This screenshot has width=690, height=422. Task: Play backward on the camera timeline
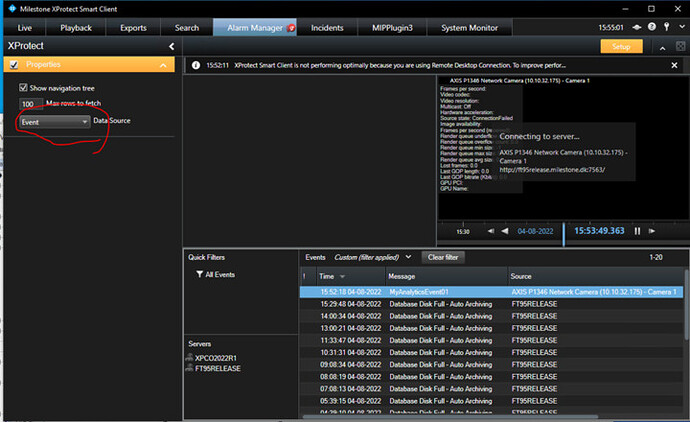pos(505,231)
